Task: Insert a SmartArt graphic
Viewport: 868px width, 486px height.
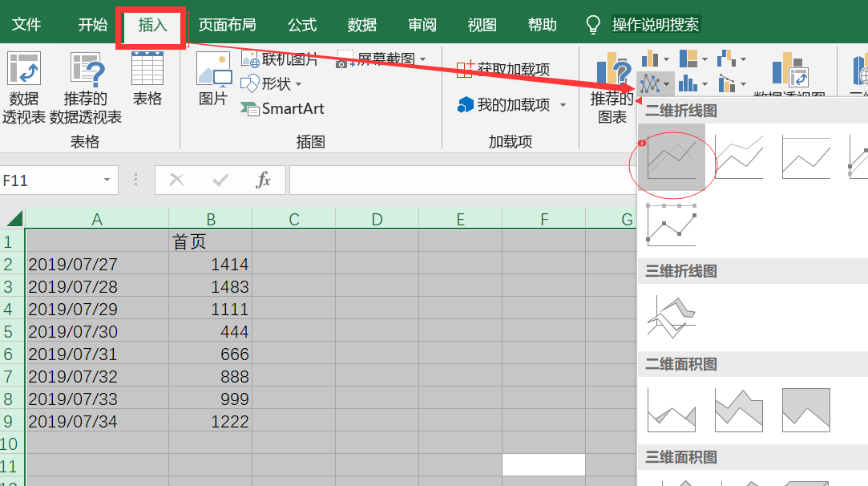Action: (x=282, y=108)
